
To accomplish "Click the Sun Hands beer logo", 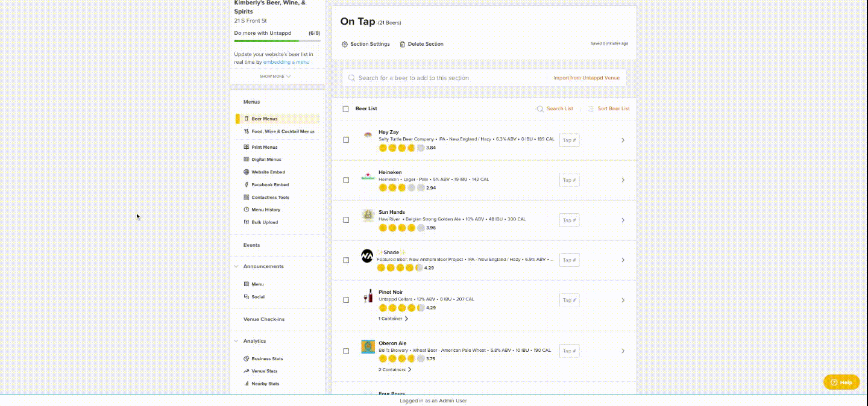I will (x=368, y=216).
